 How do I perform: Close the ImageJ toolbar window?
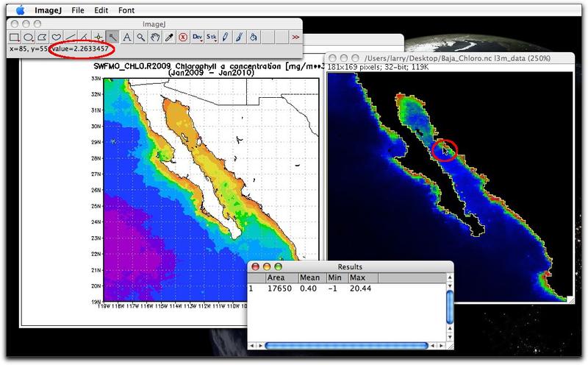(x=15, y=24)
